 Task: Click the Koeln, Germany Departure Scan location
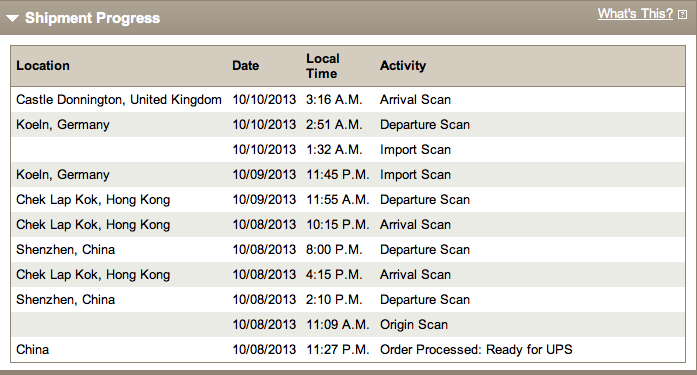(x=63, y=124)
